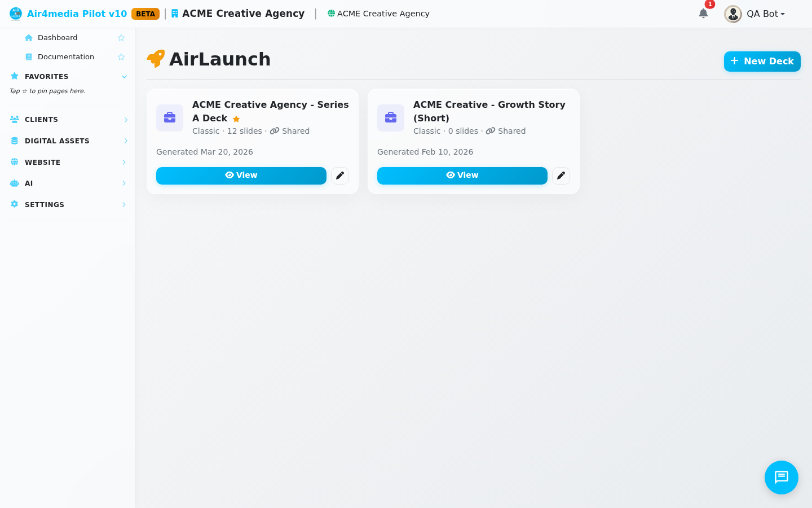Viewport: 812px width, 508px height.
Task: Open the notifications bell
Action: pos(703,14)
